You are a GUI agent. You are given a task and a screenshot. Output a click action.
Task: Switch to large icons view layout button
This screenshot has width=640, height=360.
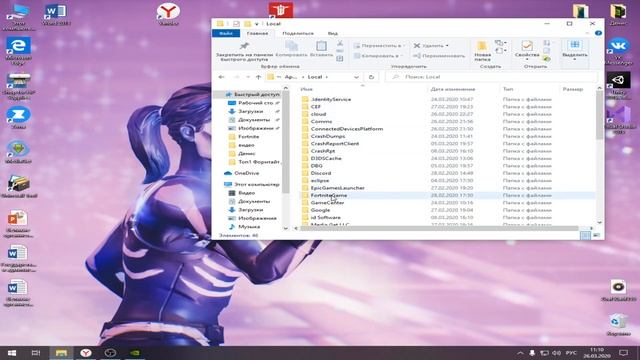click(596, 236)
